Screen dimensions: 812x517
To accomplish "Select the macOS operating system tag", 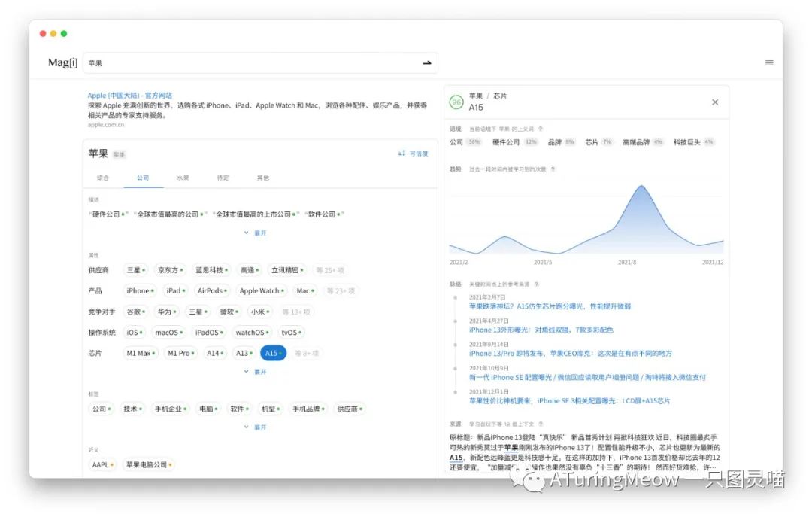I will pyautogui.click(x=169, y=333).
